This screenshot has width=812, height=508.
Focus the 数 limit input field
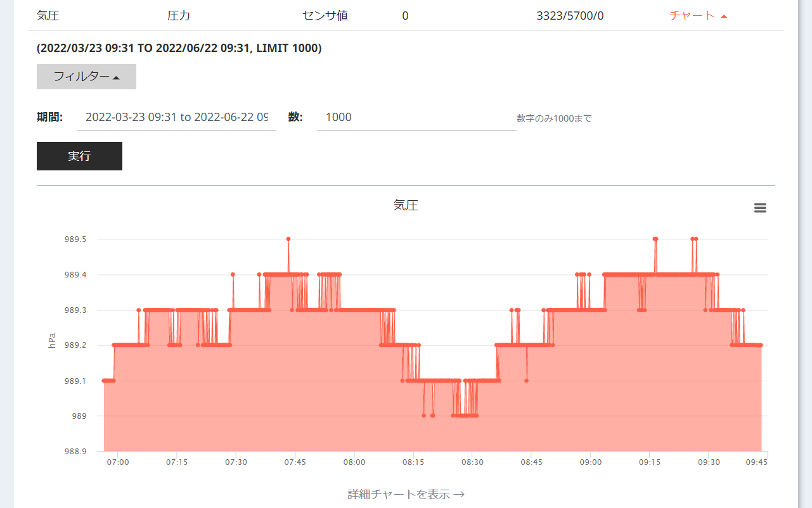(416, 117)
